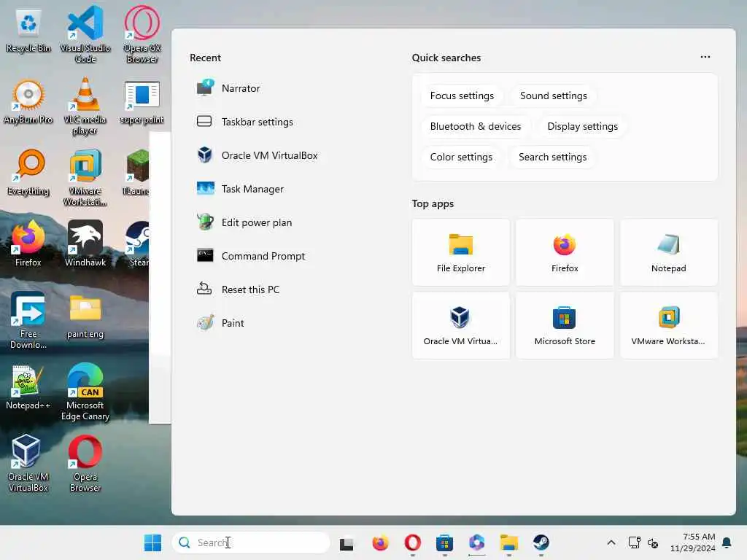747x560 pixels.
Task: Select AnyBurn Pro desktop shortcut
Action: [x=28, y=102]
